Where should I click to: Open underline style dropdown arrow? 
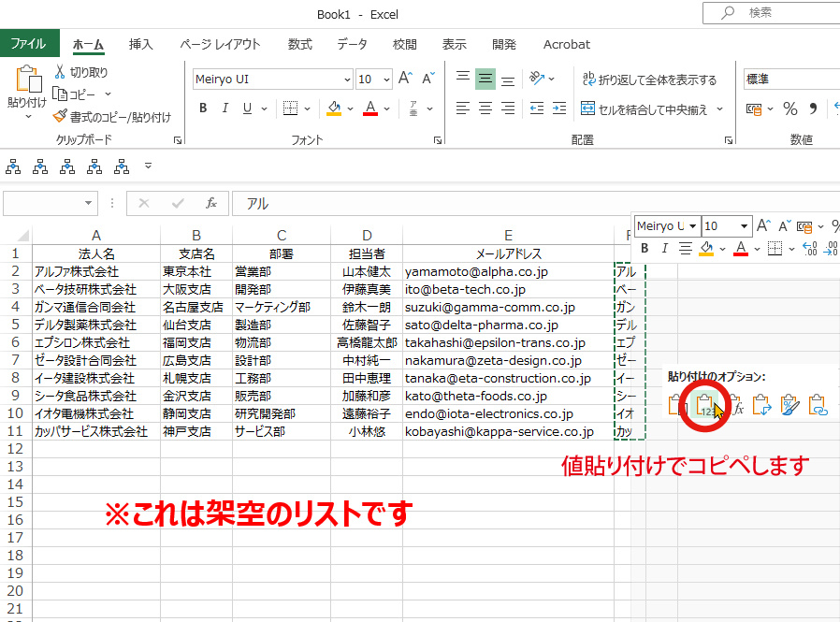[264, 108]
